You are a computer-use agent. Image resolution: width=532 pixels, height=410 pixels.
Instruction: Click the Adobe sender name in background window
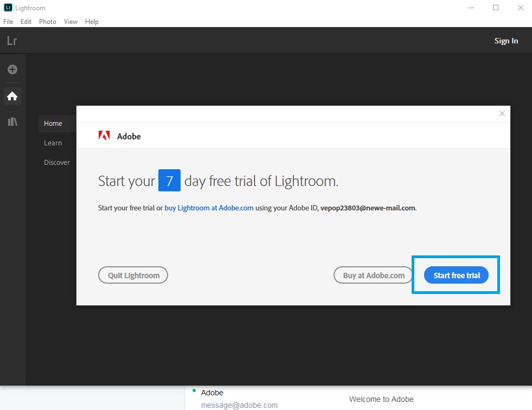(212, 393)
